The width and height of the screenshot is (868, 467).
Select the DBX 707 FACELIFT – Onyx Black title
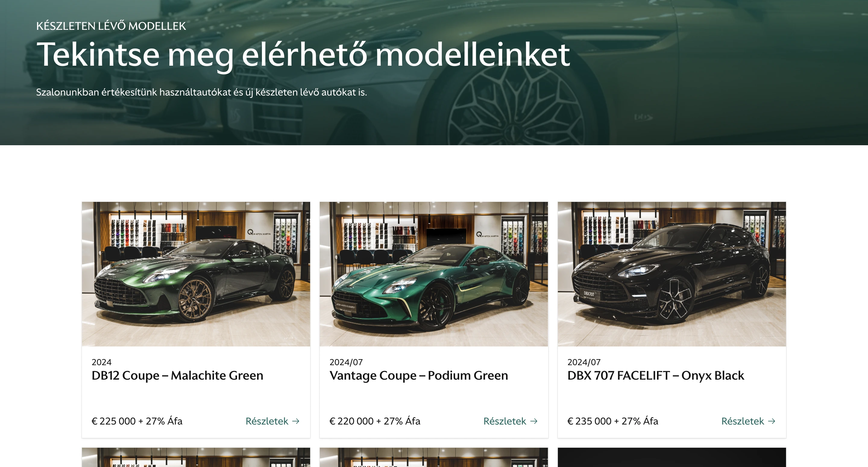tap(656, 375)
